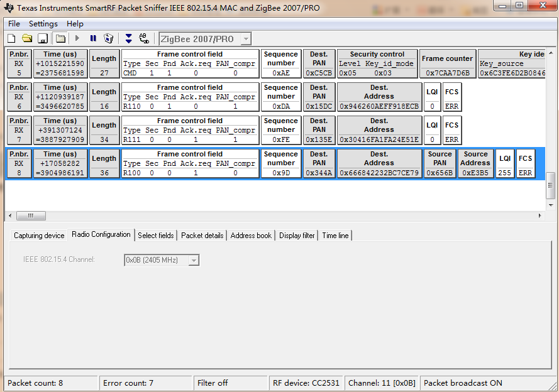Click frame counter value 0x7CAA7D6B
Viewport: 559px width, 392px height.
[448, 73]
